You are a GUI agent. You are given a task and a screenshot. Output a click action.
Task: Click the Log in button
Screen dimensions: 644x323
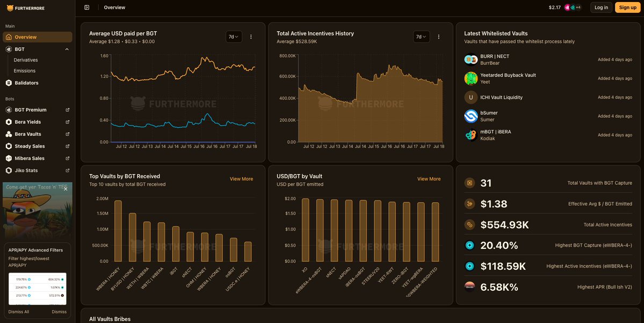pyautogui.click(x=601, y=8)
